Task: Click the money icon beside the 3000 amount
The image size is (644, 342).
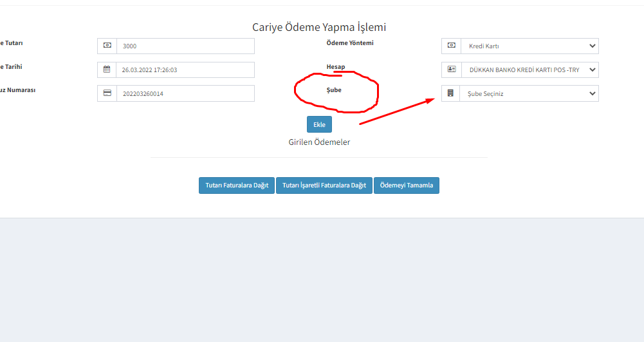Action: click(107, 46)
